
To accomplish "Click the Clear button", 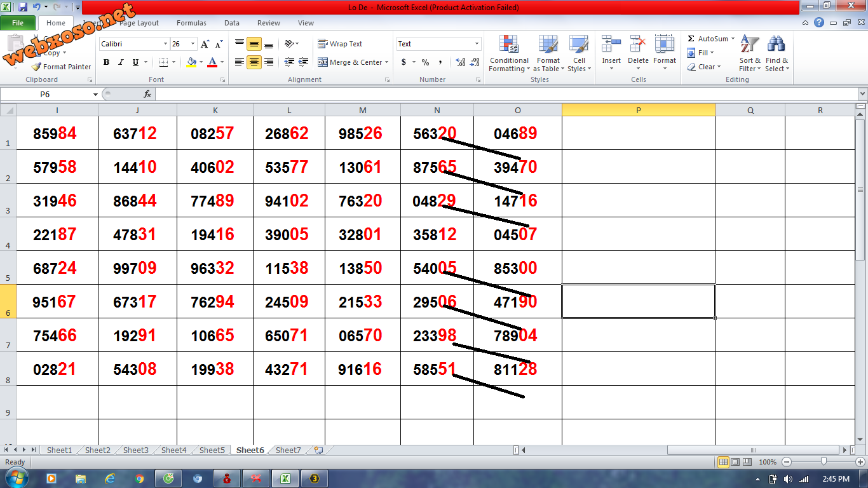I will point(704,67).
